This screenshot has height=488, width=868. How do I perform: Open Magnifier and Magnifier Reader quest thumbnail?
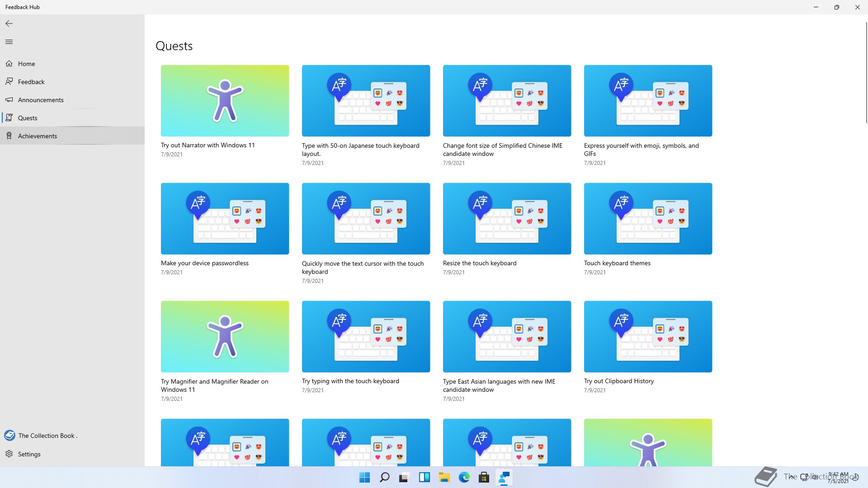pos(225,337)
